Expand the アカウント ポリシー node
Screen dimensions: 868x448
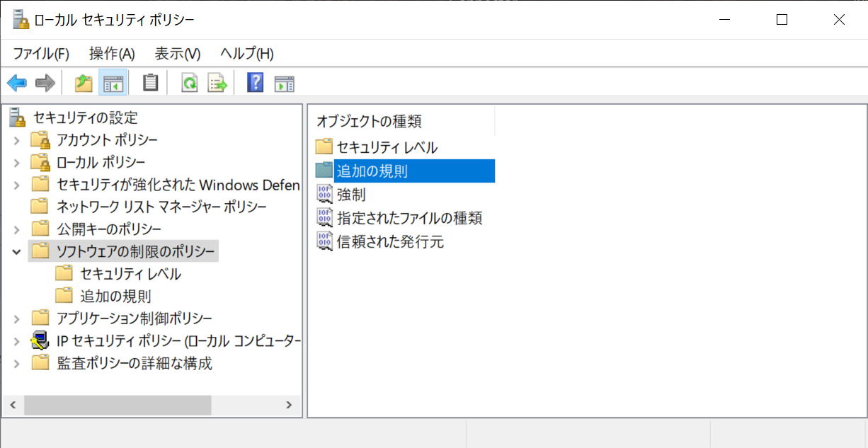tap(17, 140)
